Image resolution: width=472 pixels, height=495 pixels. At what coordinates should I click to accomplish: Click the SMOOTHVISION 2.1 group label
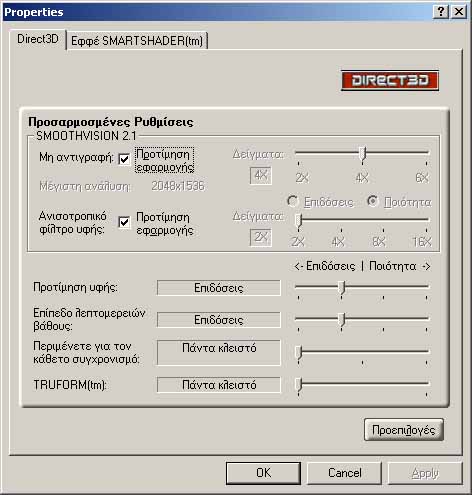pyautogui.click(x=86, y=136)
